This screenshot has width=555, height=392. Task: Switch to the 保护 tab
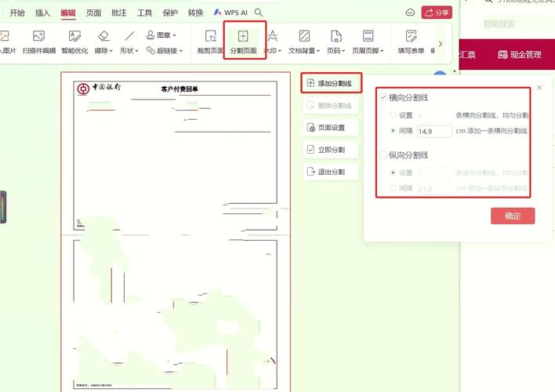point(170,13)
